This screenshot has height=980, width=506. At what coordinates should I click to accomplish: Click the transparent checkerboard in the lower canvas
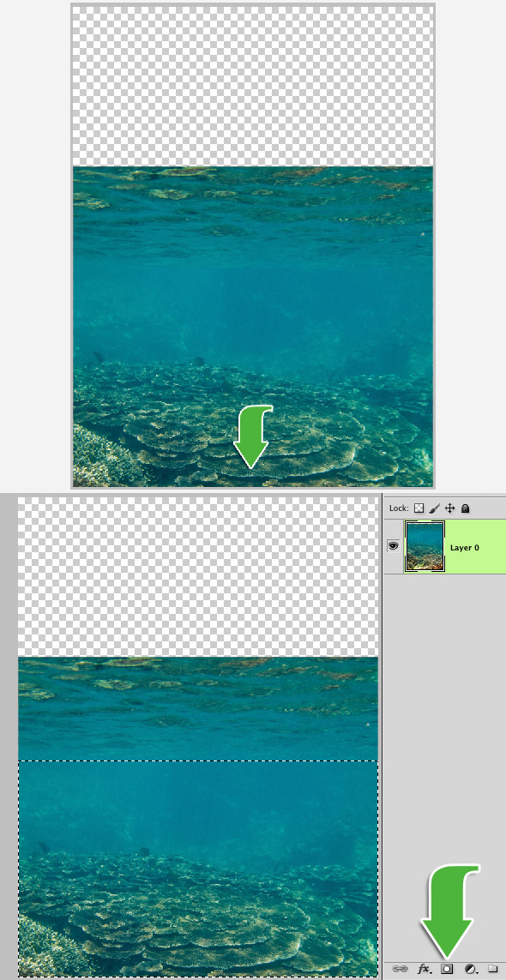tap(198, 576)
